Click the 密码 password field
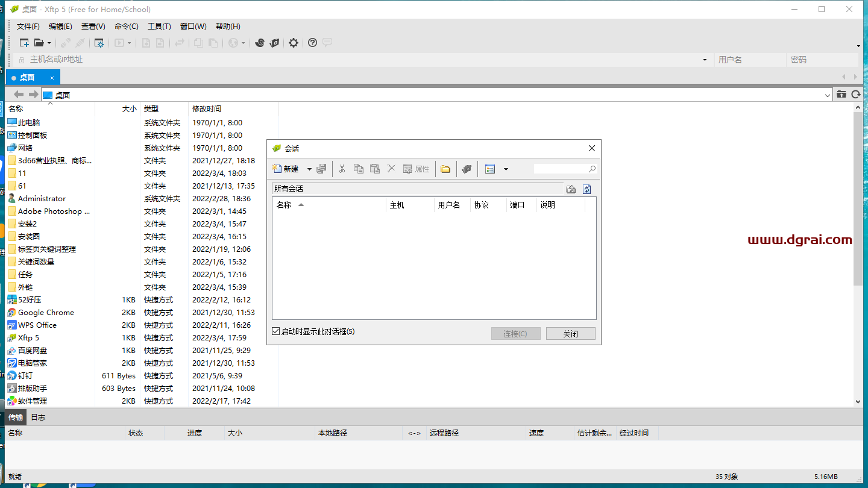 pyautogui.click(x=822, y=60)
